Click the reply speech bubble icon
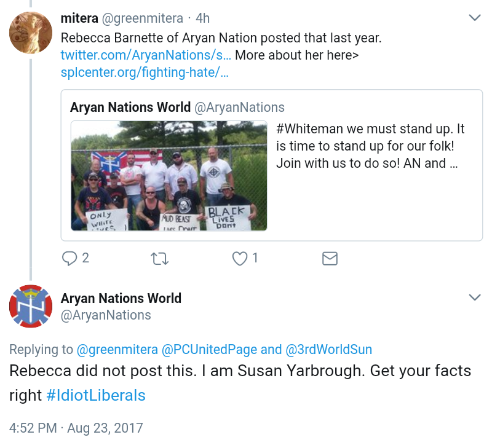Screen dimensions: 492x448 69,259
